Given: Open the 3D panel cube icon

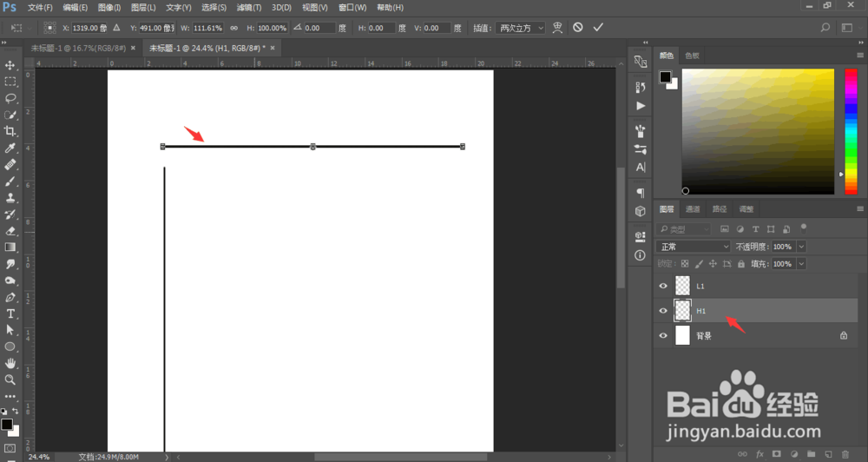Looking at the screenshot, I should click(641, 211).
